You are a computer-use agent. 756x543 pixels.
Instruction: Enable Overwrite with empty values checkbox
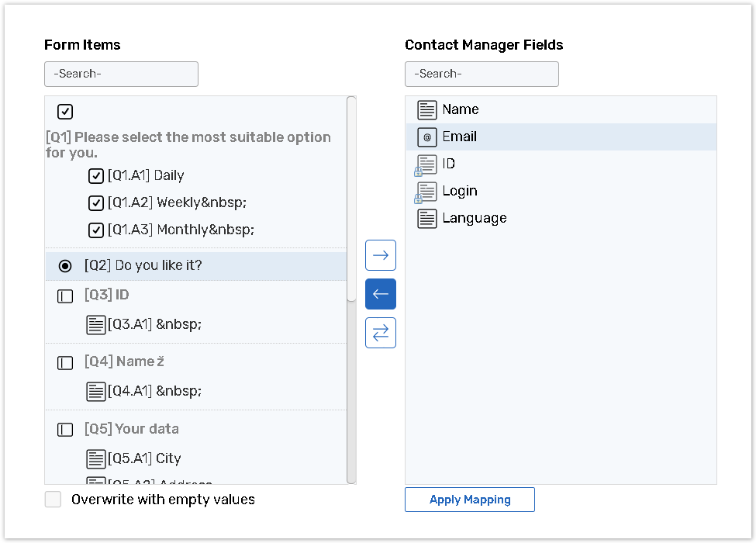point(53,500)
